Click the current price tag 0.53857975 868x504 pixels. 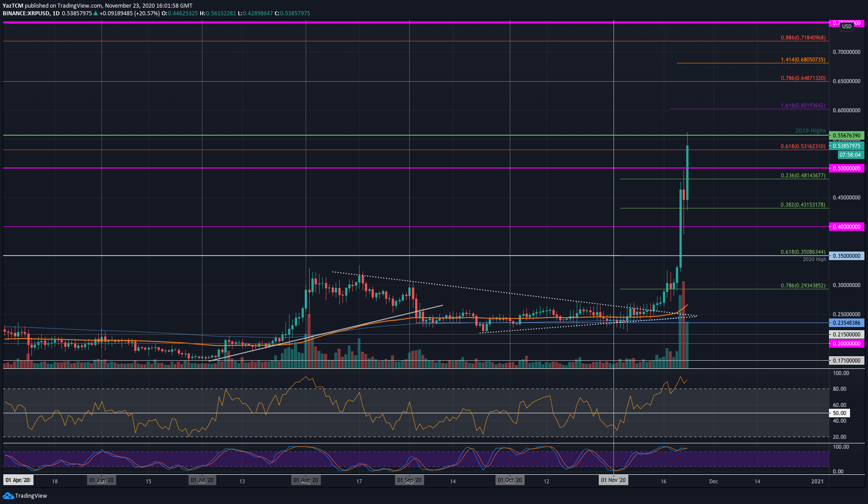(846, 146)
